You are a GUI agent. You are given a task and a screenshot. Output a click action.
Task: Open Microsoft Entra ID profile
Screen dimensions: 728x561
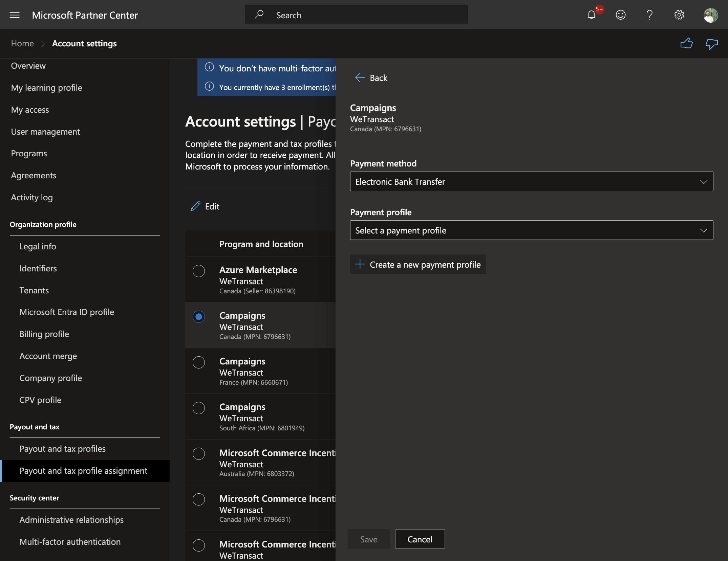point(67,312)
